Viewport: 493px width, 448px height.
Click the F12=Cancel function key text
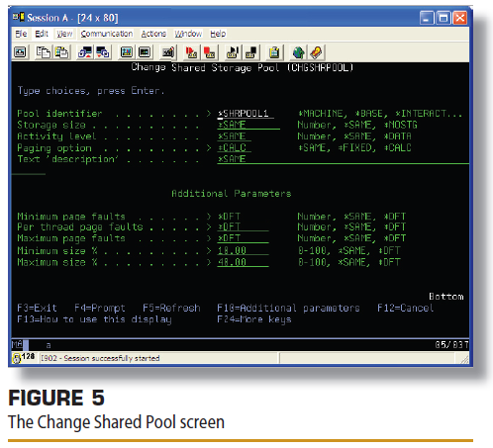405,308
